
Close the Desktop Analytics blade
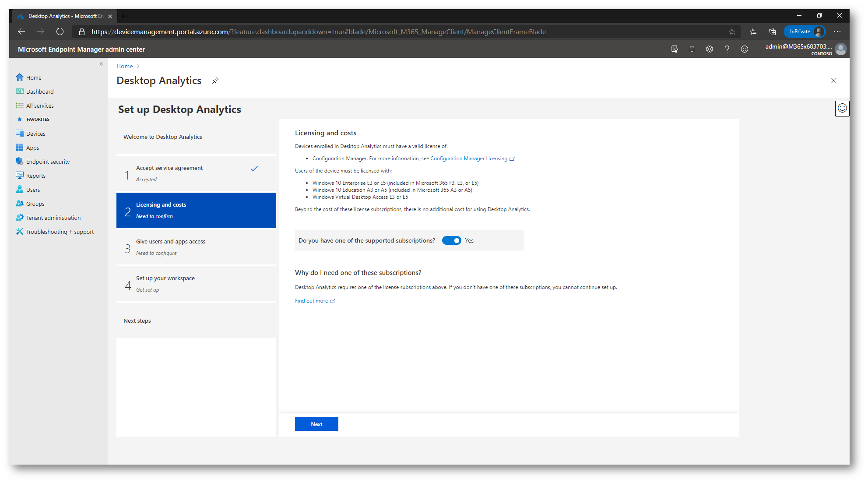(x=834, y=81)
